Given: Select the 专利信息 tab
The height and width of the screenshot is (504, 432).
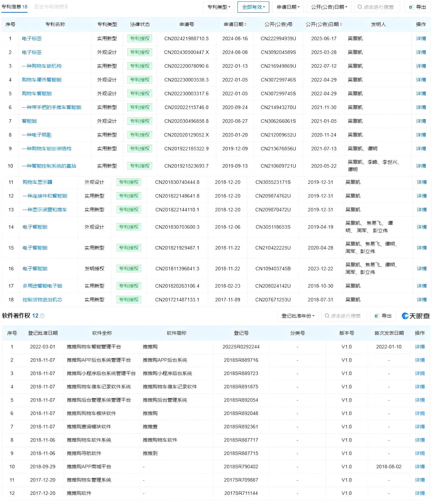Looking at the screenshot, I should [13, 6].
